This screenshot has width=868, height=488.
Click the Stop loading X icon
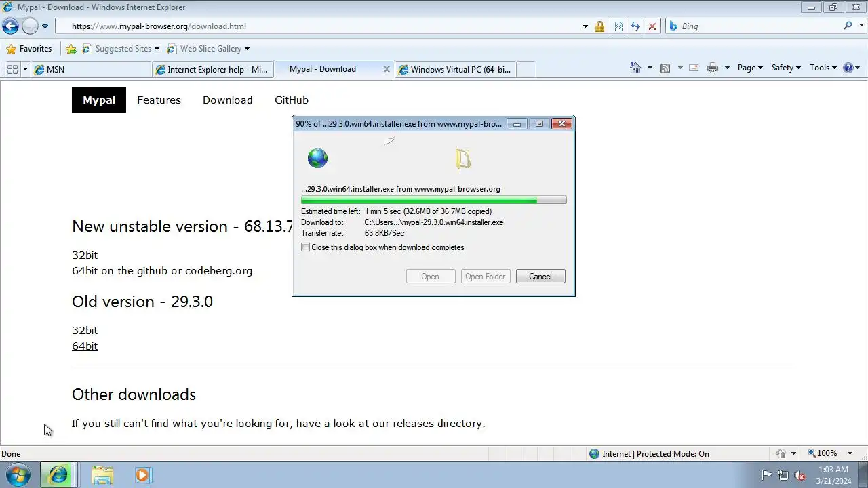pos(652,26)
